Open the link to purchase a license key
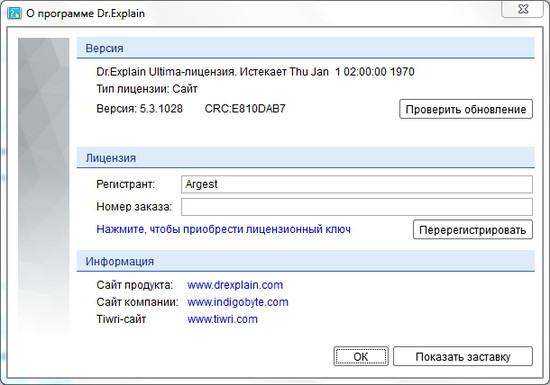Image resolution: width=550 pixels, height=385 pixels. (223, 229)
